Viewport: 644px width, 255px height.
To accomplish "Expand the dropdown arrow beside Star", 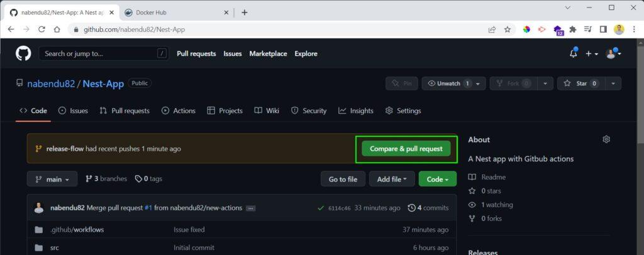I will [613, 84].
